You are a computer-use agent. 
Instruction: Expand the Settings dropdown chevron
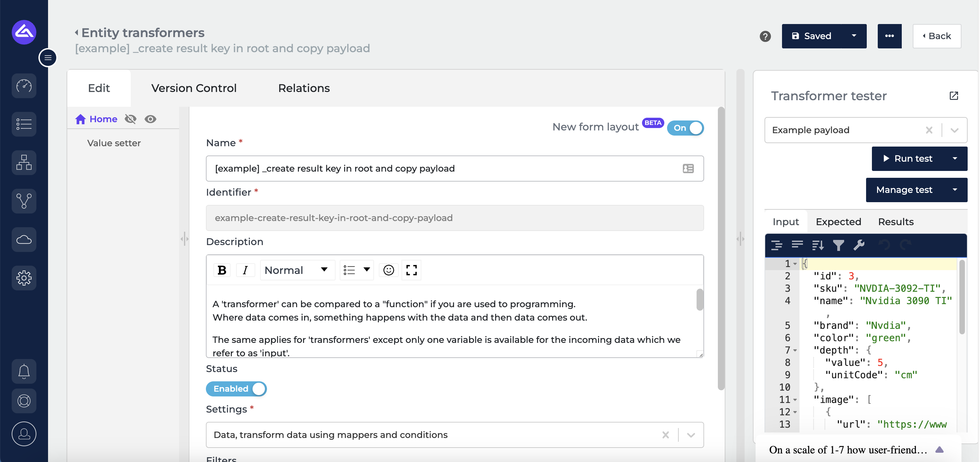[x=691, y=435]
